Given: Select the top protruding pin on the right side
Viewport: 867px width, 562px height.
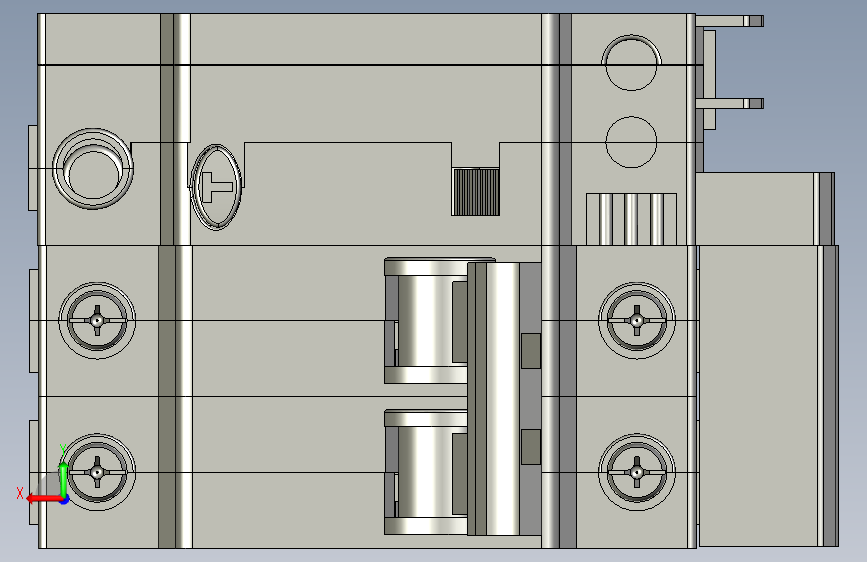Looking at the screenshot, I should point(730,21).
